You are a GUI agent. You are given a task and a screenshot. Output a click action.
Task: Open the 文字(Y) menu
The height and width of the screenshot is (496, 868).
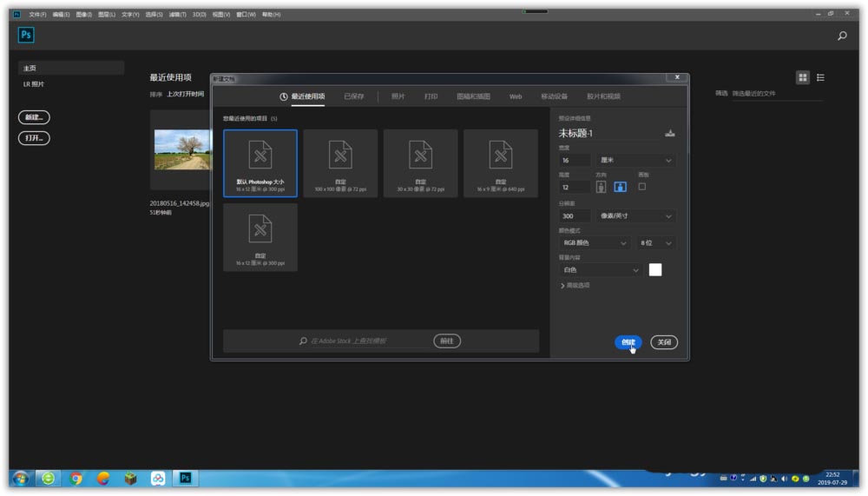click(130, 15)
